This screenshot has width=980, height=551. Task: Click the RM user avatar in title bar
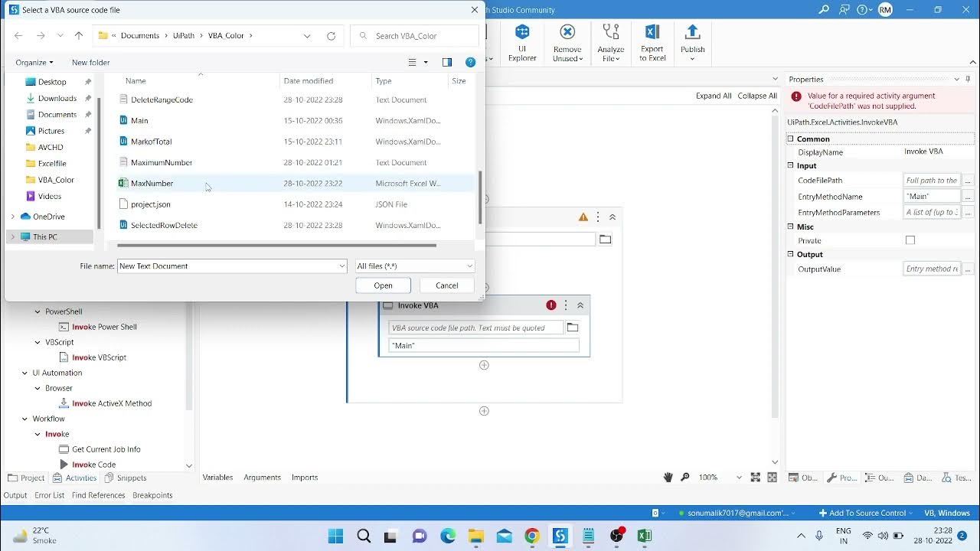pyautogui.click(x=885, y=10)
